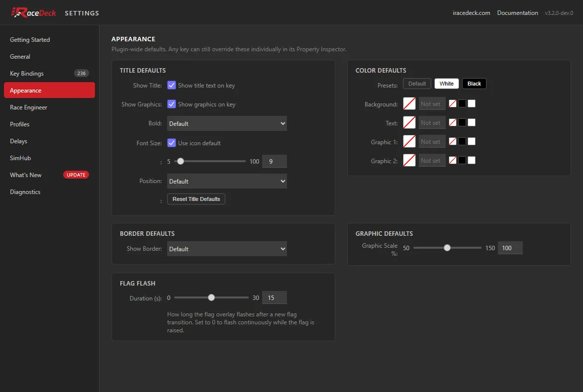Open the What's New page

(49, 175)
